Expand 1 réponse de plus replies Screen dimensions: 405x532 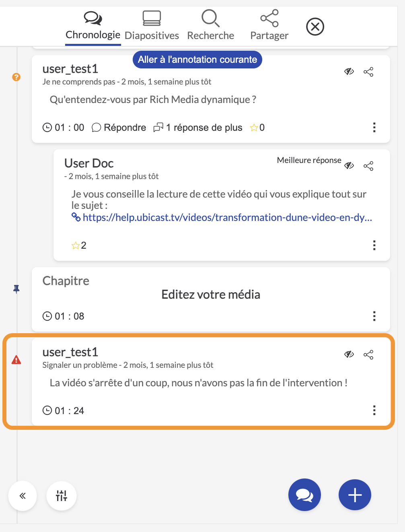(x=198, y=128)
